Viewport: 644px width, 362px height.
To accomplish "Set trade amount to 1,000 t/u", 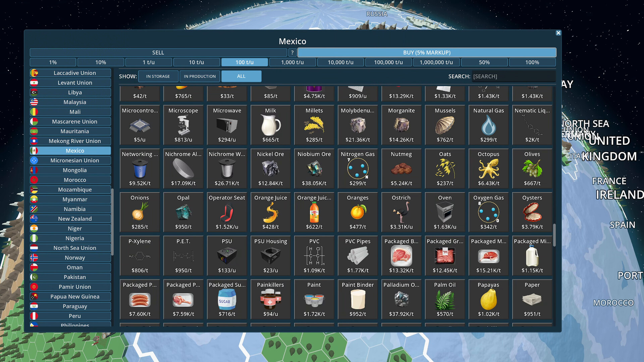I will (x=292, y=62).
